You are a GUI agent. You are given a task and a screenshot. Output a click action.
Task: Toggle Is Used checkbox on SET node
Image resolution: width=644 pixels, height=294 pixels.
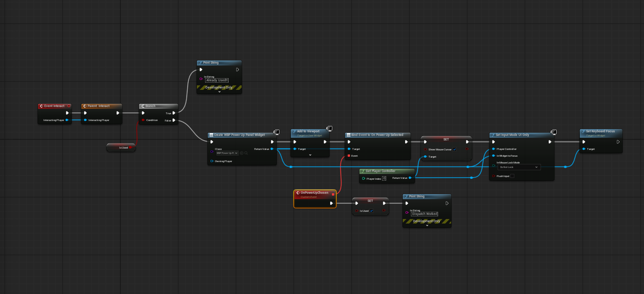pyautogui.click(x=372, y=211)
